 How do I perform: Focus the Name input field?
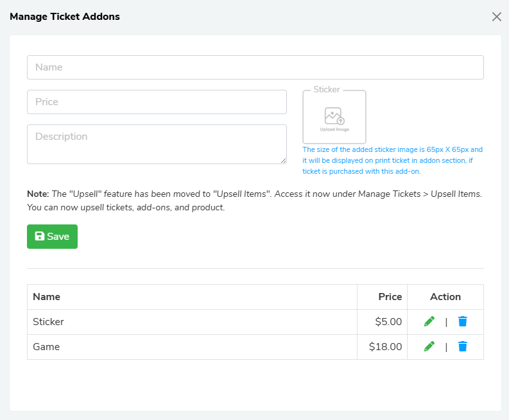pos(255,67)
